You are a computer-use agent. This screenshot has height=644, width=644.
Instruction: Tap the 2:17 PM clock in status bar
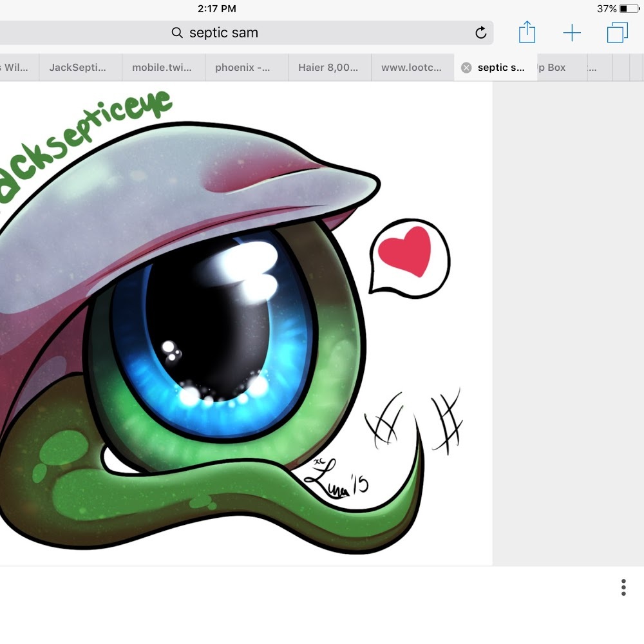click(216, 9)
